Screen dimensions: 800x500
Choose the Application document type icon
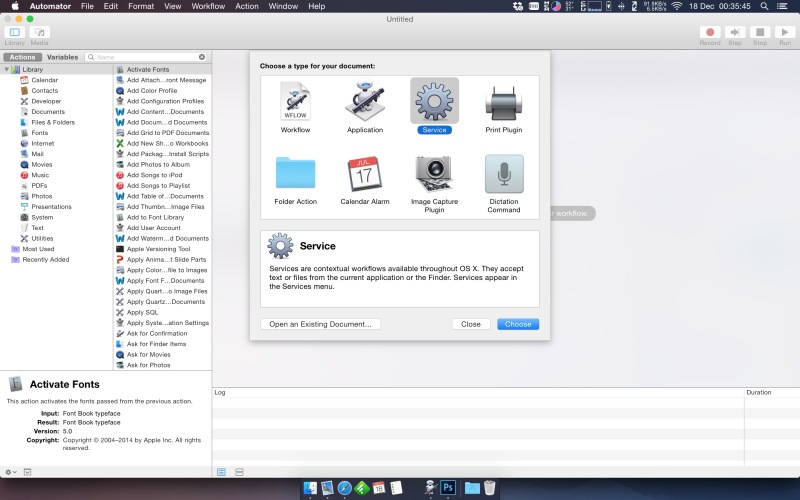[365, 101]
